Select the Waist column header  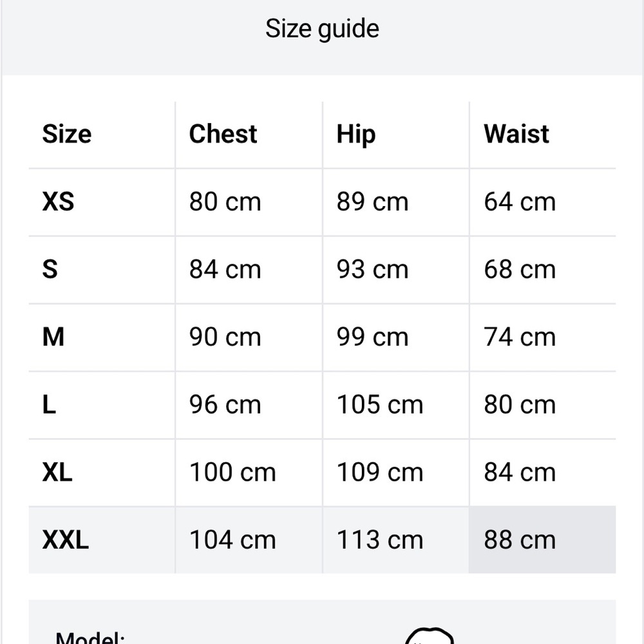(x=516, y=134)
